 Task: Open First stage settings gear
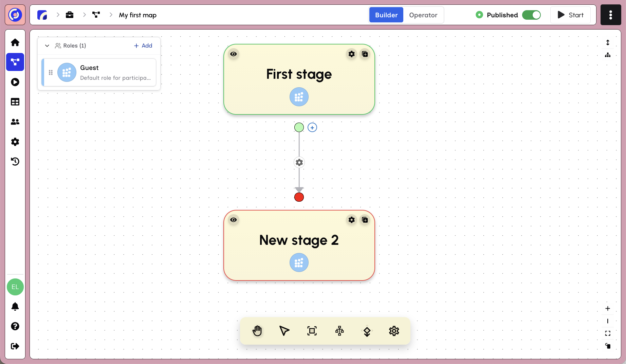pyautogui.click(x=352, y=54)
